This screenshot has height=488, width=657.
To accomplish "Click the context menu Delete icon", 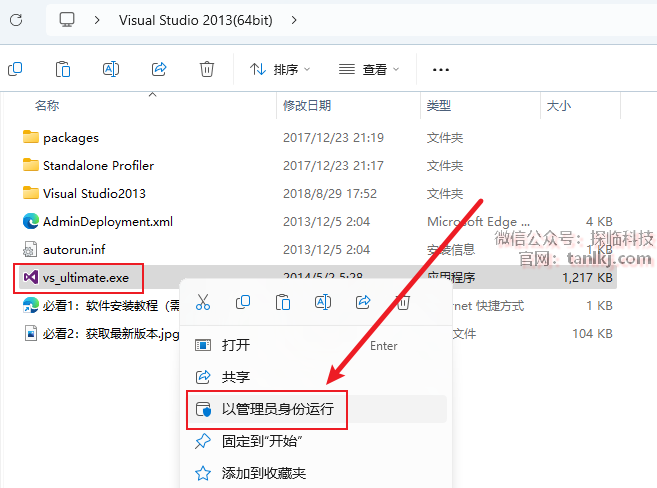I will coord(403,302).
